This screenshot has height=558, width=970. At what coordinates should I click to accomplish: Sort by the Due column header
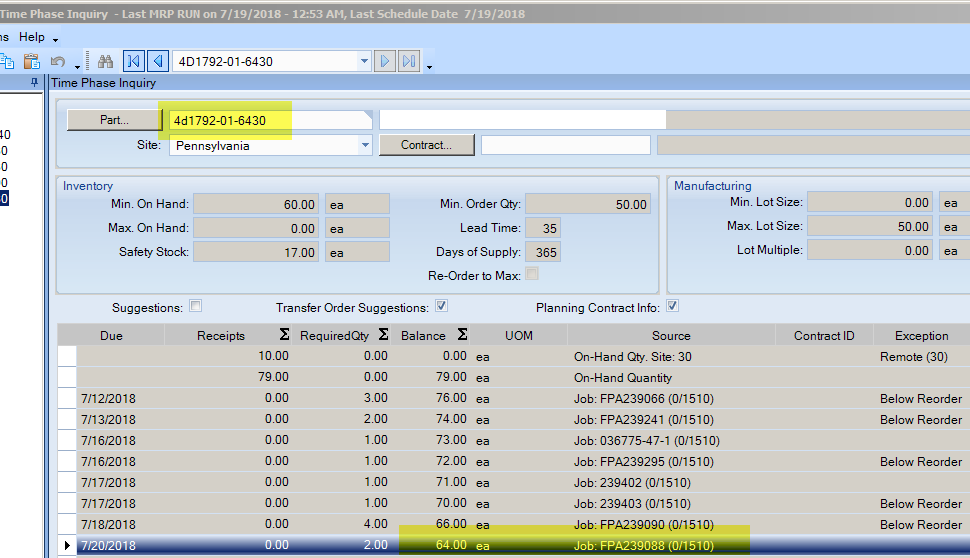pyautogui.click(x=111, y=336)
